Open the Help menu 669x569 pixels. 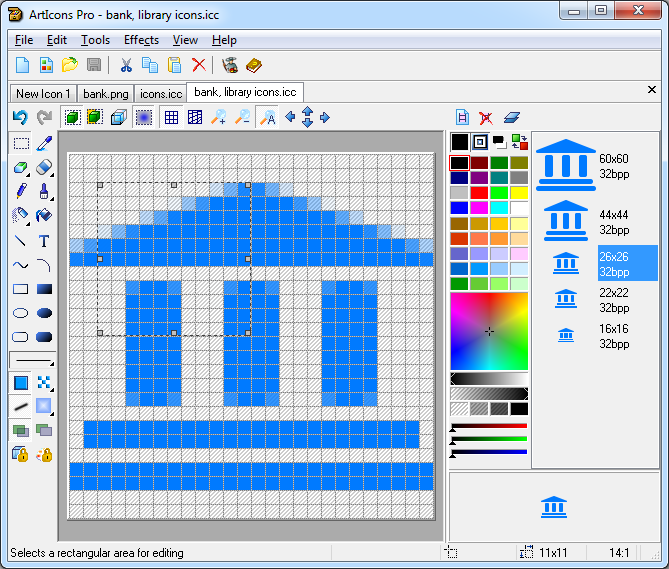click(x=224, y=40)
